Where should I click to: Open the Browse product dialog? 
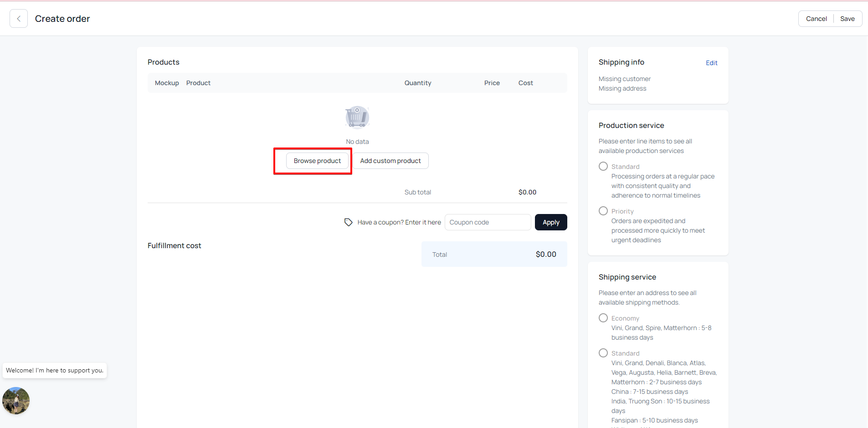[317, 161]
